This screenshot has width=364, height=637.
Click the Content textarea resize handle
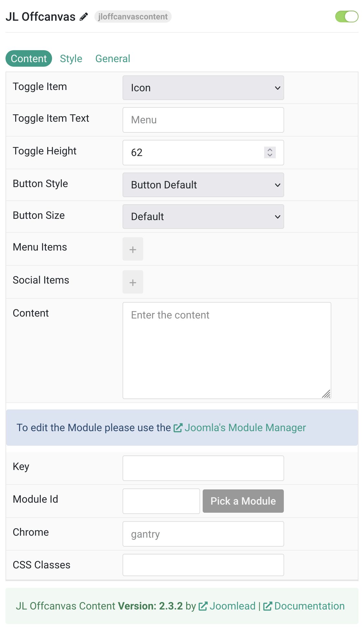pyautogui.click(x=326, y=394)
